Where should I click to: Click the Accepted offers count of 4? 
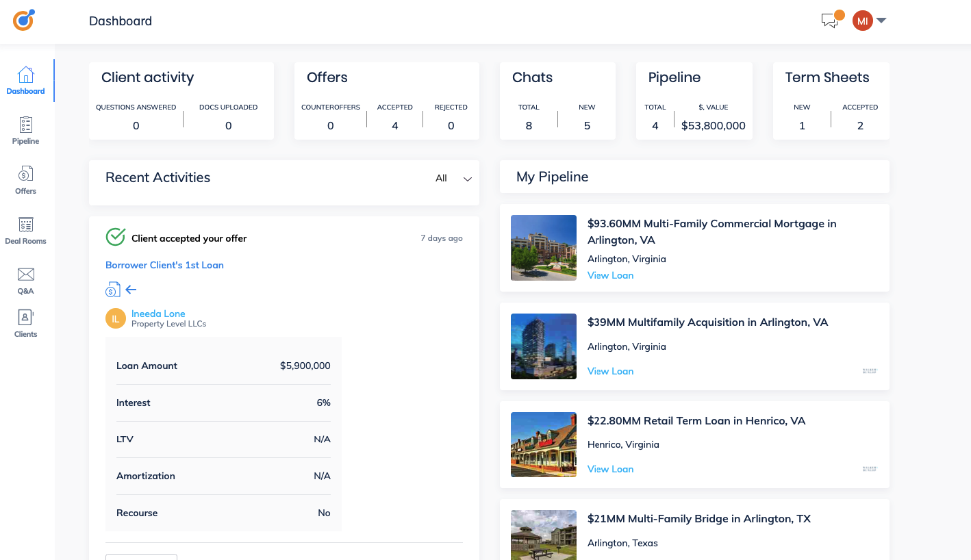tap(395, 126)
